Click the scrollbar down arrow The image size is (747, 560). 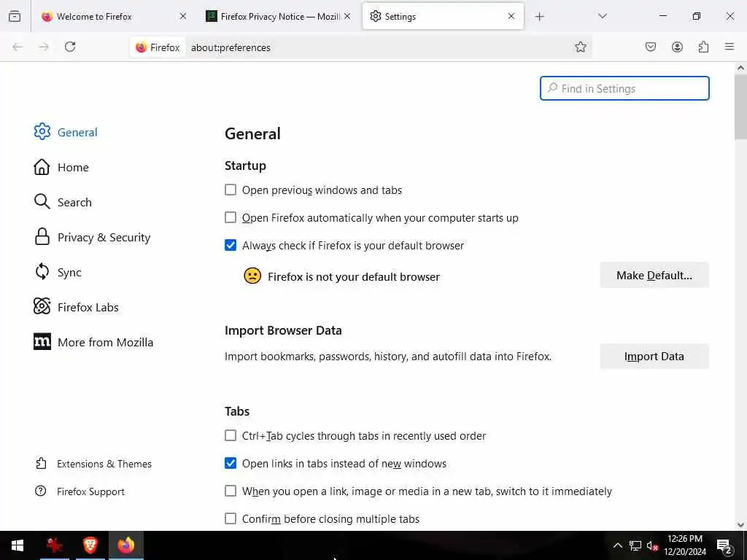pos(740,525)
